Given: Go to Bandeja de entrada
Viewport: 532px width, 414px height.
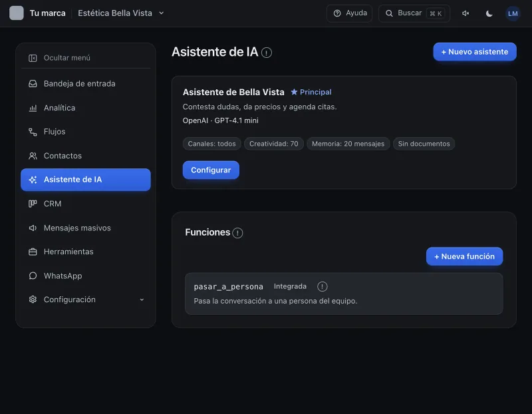Looking at the screenshot, I should 86,84.
